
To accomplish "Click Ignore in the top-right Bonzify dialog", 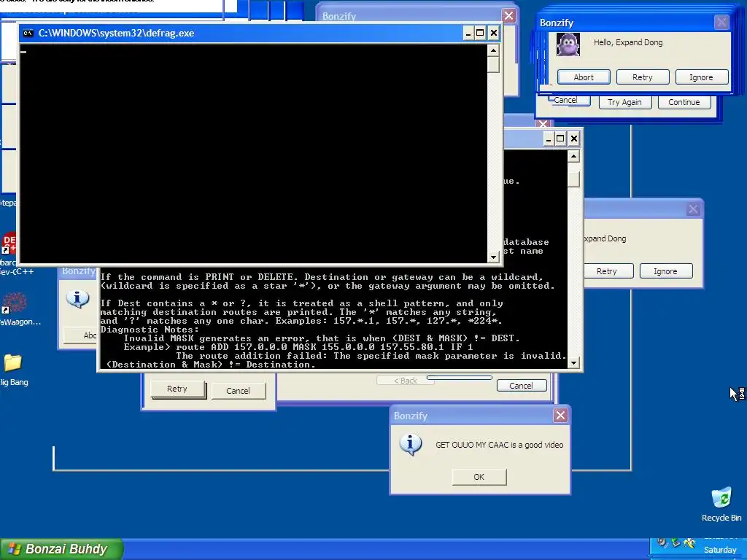I will [x=701, y=77].
